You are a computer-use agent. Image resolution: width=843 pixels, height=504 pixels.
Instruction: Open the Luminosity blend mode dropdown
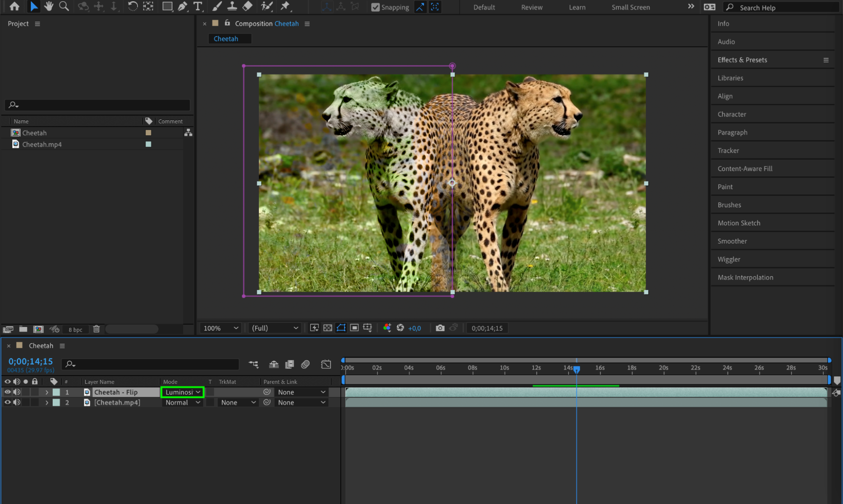coord(183,392)
